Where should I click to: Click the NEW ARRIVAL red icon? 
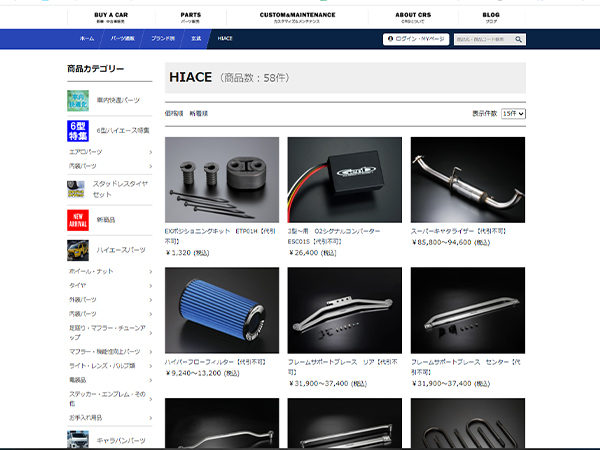(x=78, y=220)
